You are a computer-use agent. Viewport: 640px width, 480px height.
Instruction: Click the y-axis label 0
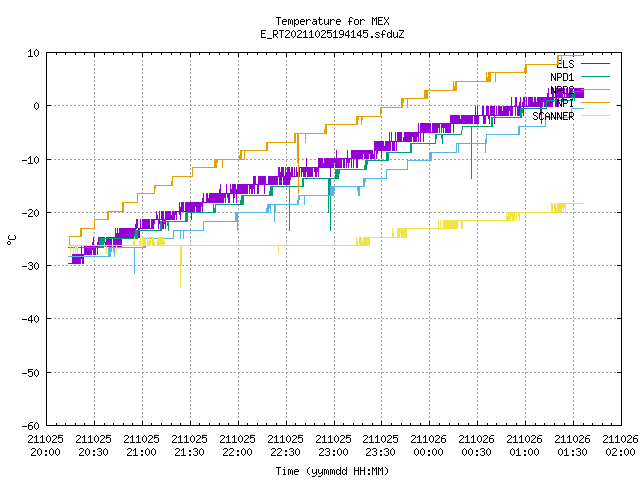click(x=36, y=106)
